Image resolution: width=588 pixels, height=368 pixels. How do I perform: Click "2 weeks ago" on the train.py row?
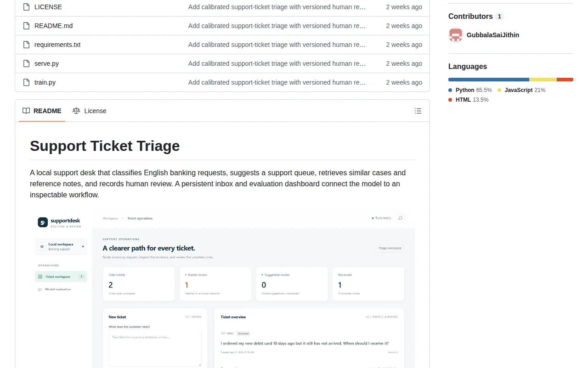(x=404, y=82)
